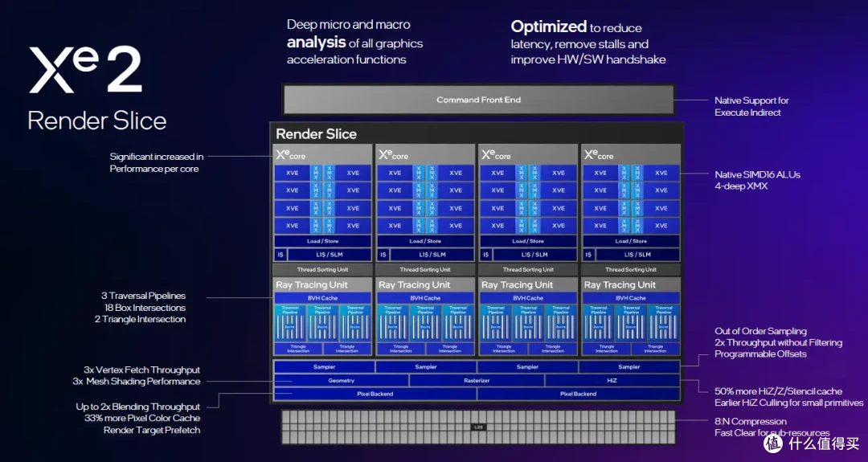Click the leftmost Load / Store block
This screenshot has width=868, height=462.
click(323, 241)
